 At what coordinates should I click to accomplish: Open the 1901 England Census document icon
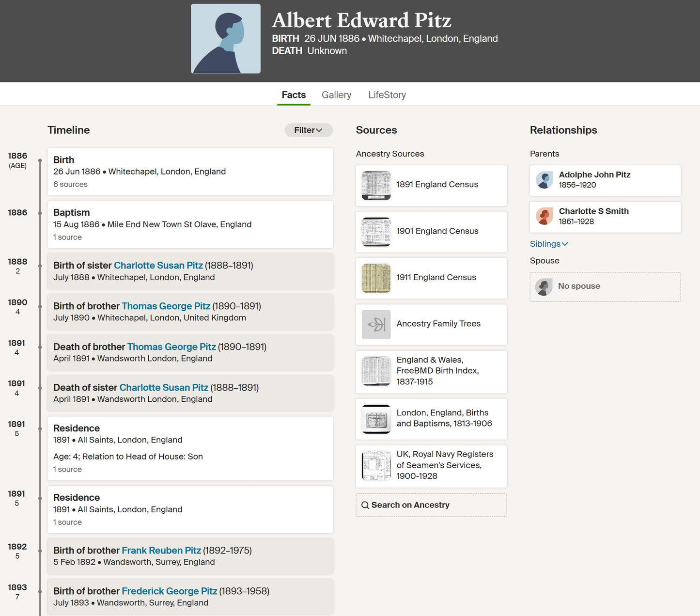[x=376, y=232]
